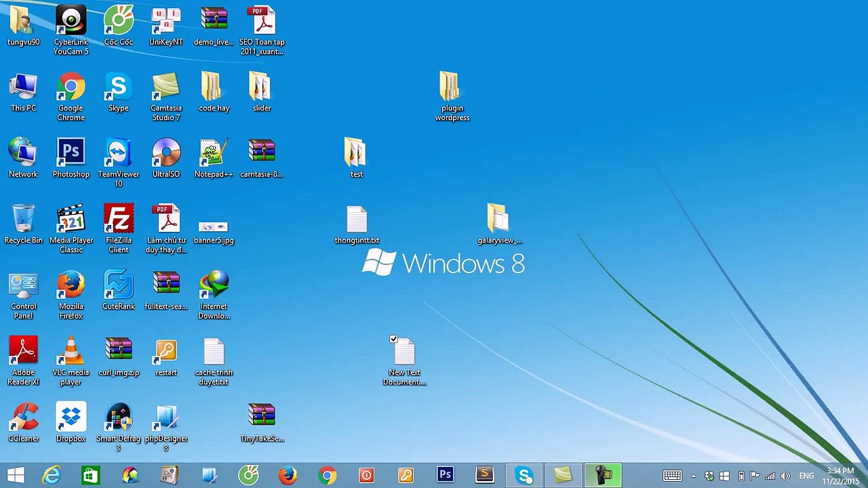
Task: Select Adobe Reader XI shortcut
Action: tap(23, 361)
